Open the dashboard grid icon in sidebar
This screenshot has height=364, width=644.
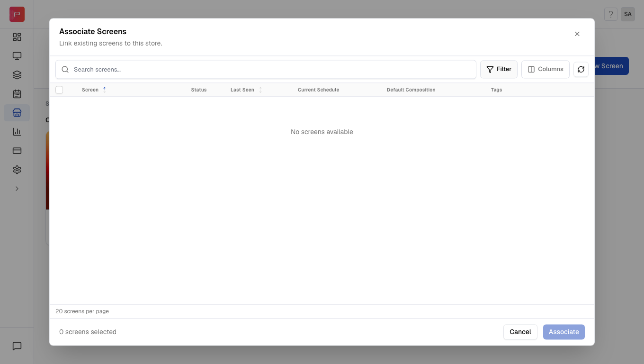tap(17, 37)
